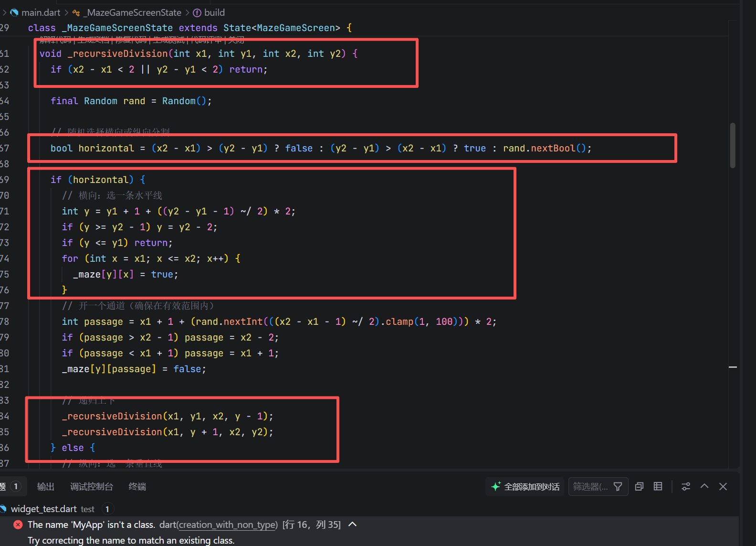Select the widget_test.dart problems row
The height and width of the screenshot is (546, 756).
[369, 509]
